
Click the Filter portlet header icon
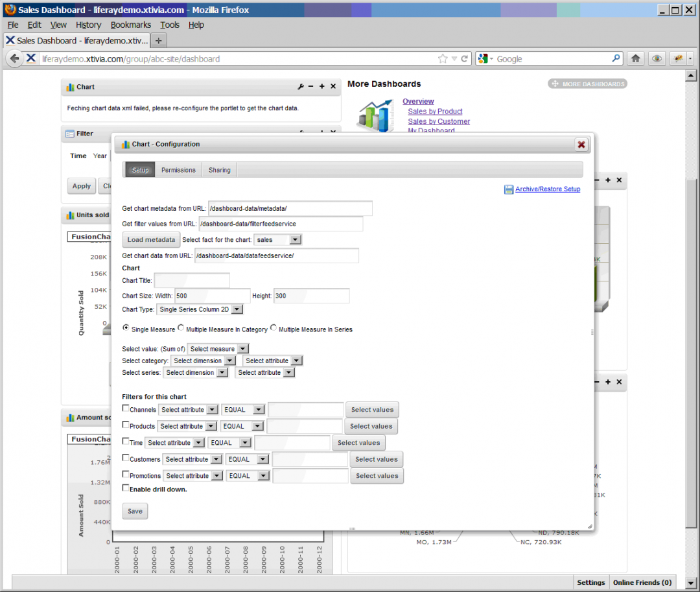pos(70,134)
